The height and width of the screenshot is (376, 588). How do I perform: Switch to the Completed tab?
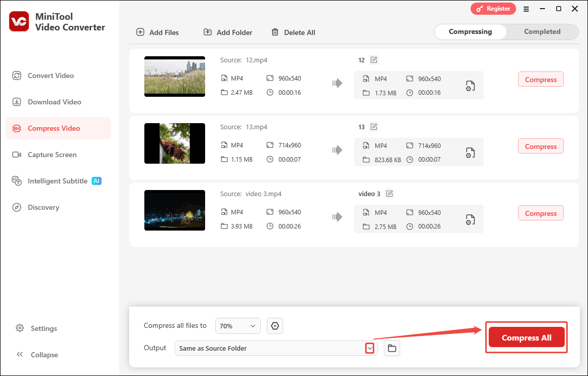click(x=542, y=31)
